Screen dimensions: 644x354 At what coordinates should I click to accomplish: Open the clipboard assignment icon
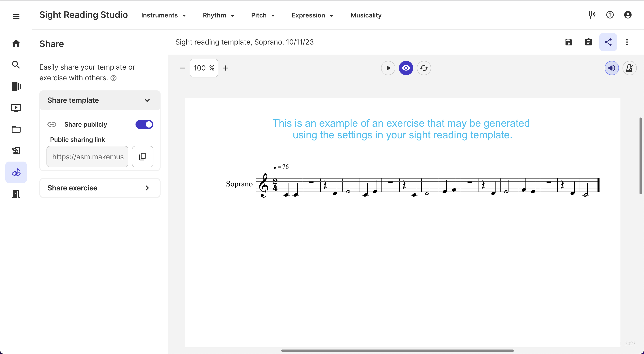(x=589, y=42)
